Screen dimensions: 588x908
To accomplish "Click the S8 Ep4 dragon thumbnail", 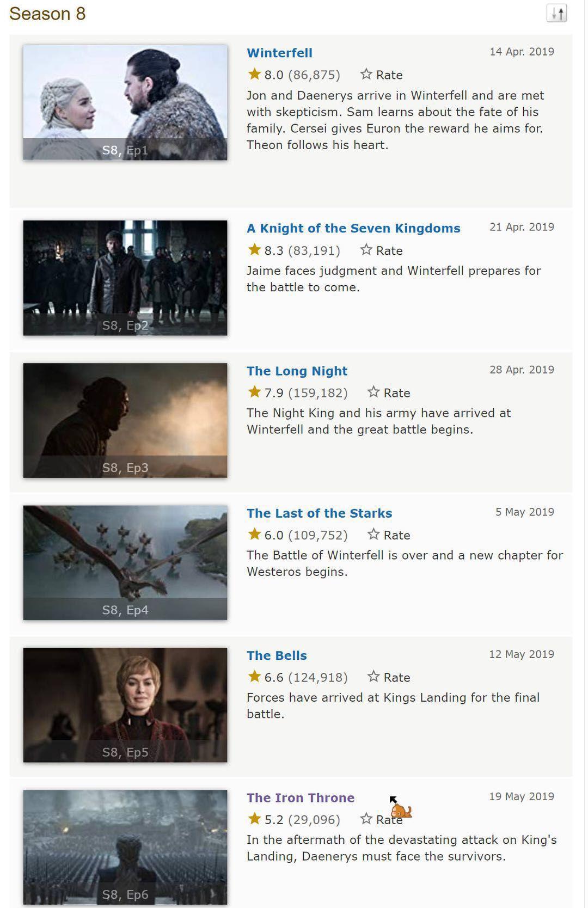I will point(125,562).
